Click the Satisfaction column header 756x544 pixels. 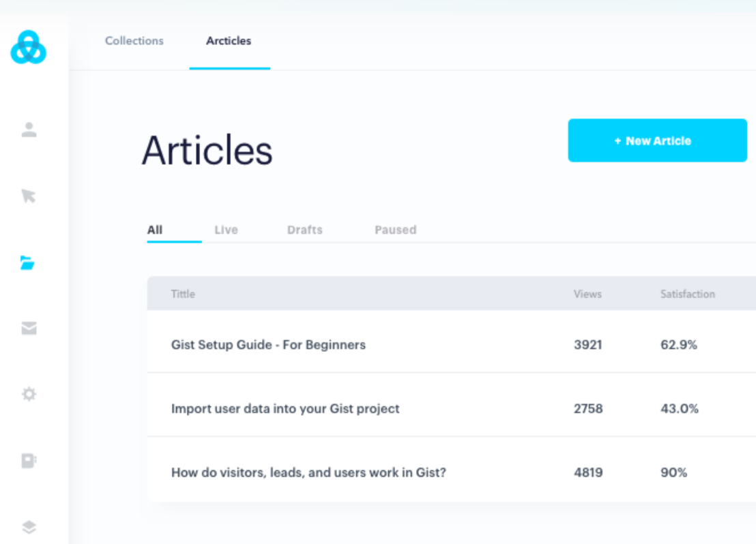pos(687,294)
